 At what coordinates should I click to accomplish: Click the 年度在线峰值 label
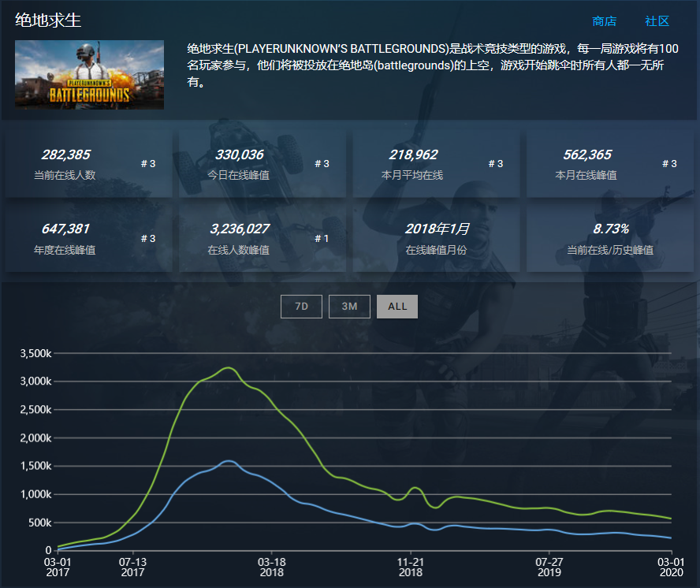point(65,250)
